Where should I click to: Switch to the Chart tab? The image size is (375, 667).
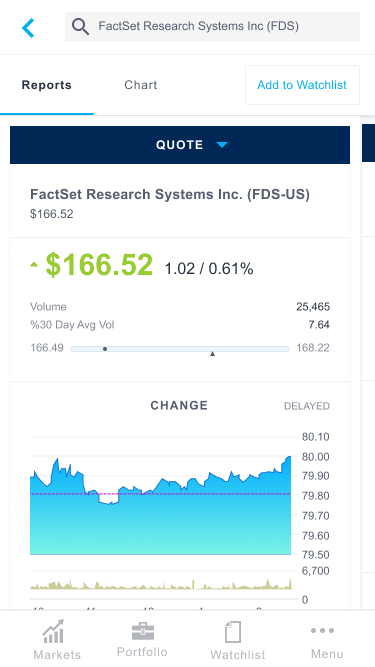click(x=141, y=85)
